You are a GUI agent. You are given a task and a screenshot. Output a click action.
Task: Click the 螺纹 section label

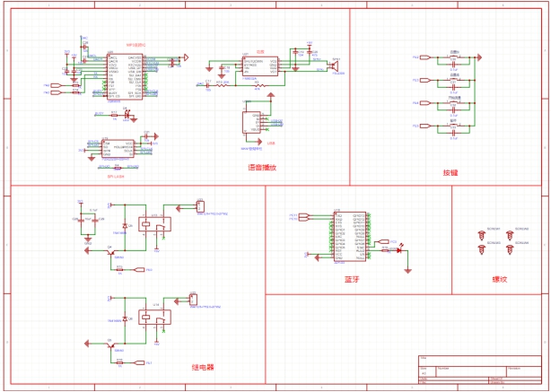[x=499, y=279]
